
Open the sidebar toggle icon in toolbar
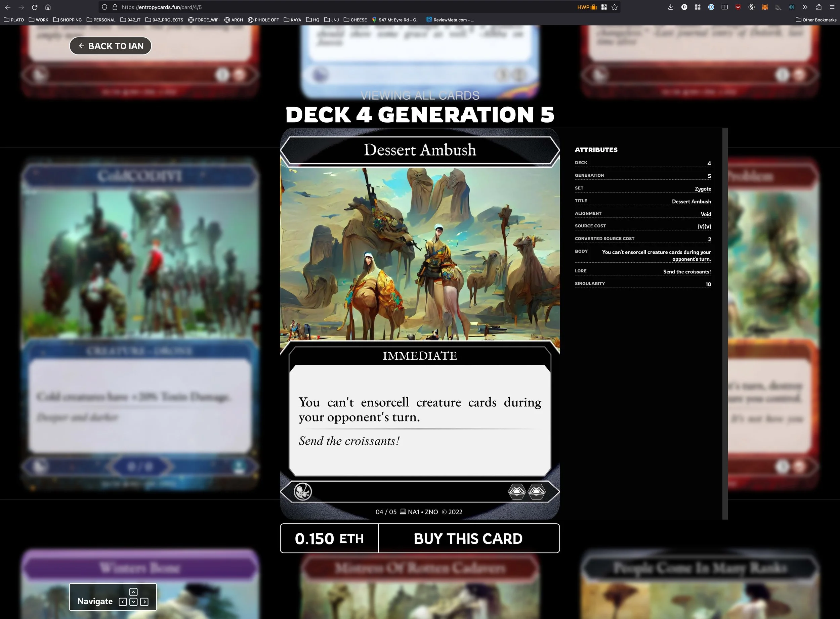(x=724, y=7)
